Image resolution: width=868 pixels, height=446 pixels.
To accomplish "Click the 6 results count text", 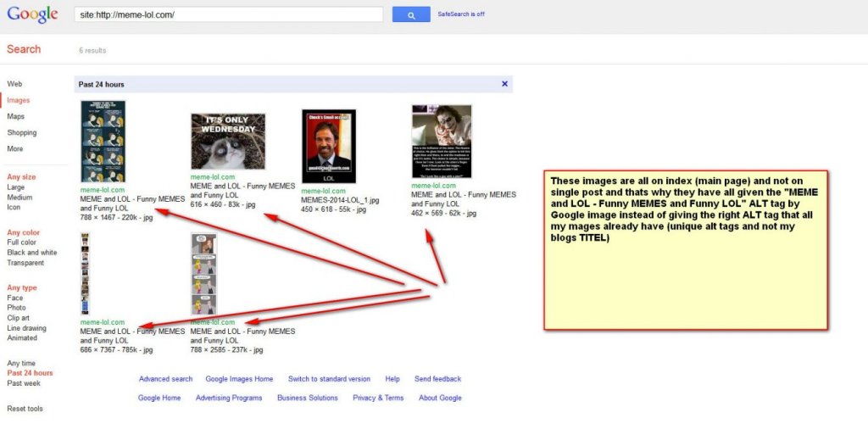I will 92,50.
